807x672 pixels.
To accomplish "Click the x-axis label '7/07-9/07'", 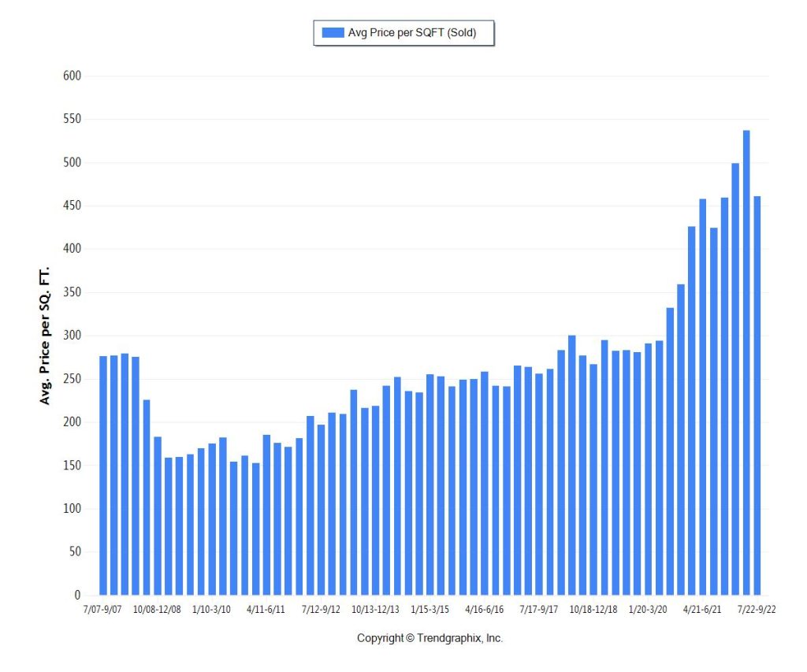I will [x=102, y=610].
